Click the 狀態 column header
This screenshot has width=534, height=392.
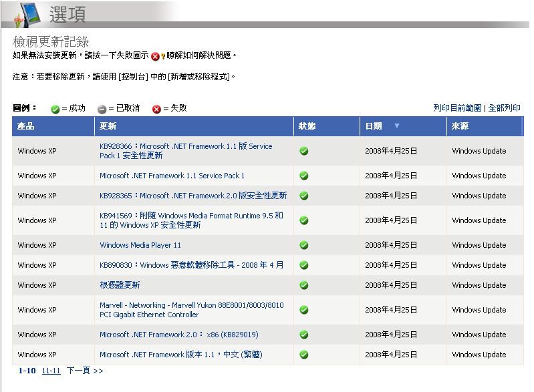tap(307, 126)
